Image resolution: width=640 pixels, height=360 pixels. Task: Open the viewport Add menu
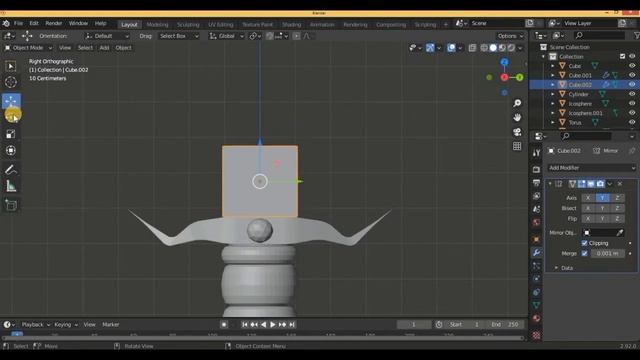coord(104,48)
